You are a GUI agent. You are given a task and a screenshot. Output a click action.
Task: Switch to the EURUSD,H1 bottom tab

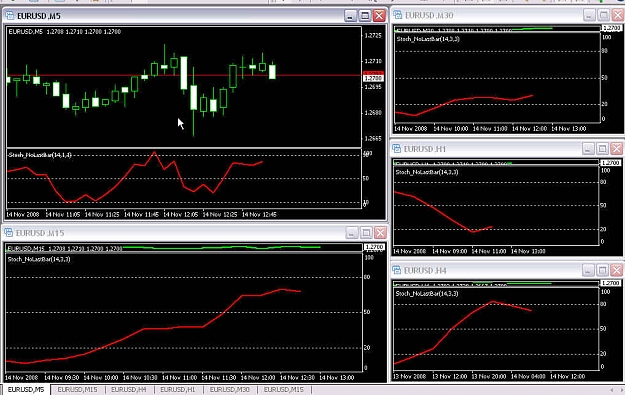coord(178,389)
